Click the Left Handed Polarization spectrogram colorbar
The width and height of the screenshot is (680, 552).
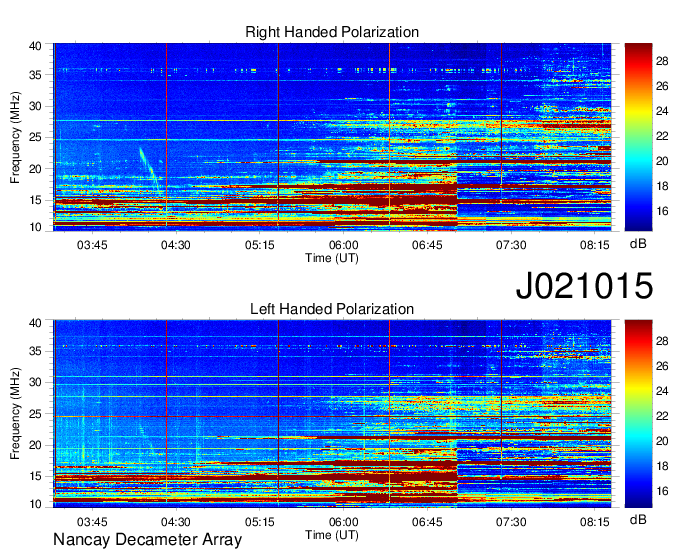click(638, 414)
